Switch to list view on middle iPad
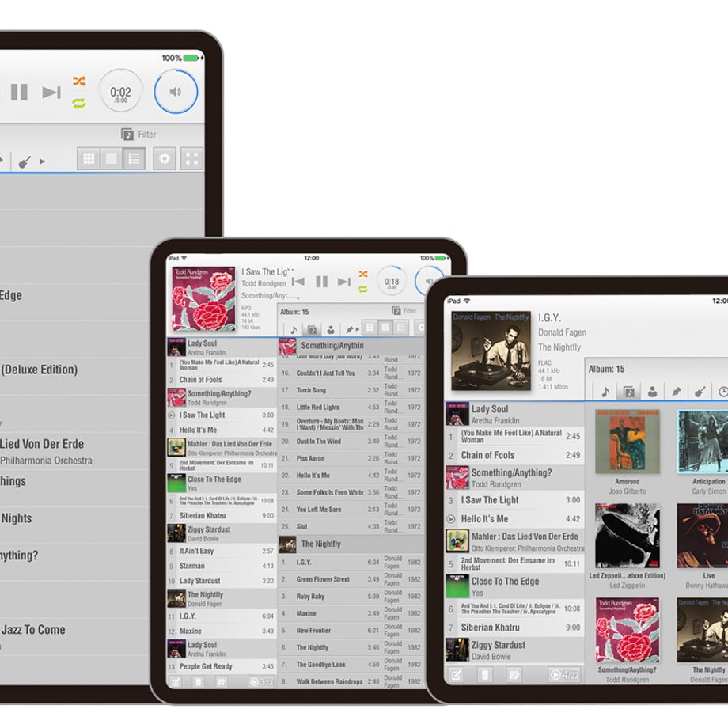 (401, 328)
